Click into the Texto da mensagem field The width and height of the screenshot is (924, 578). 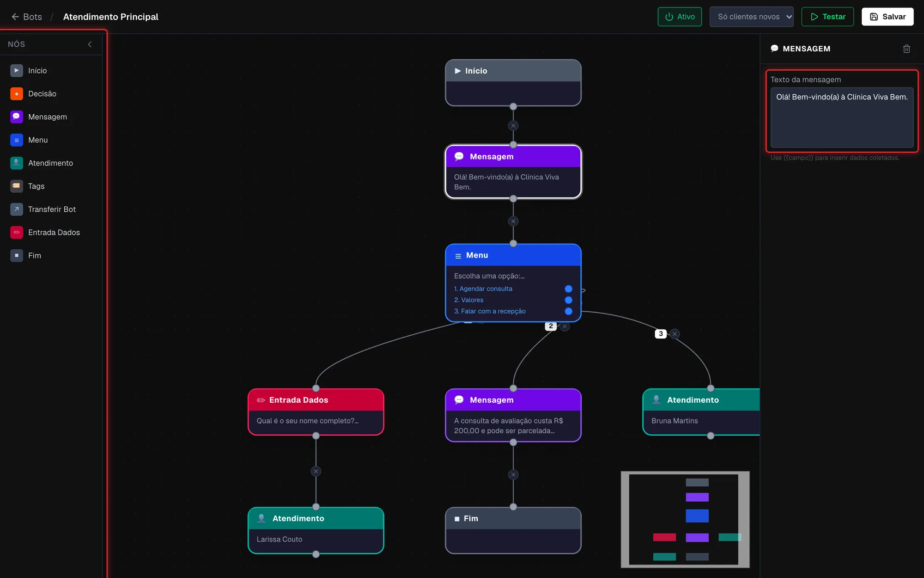(x=842, y=117)
